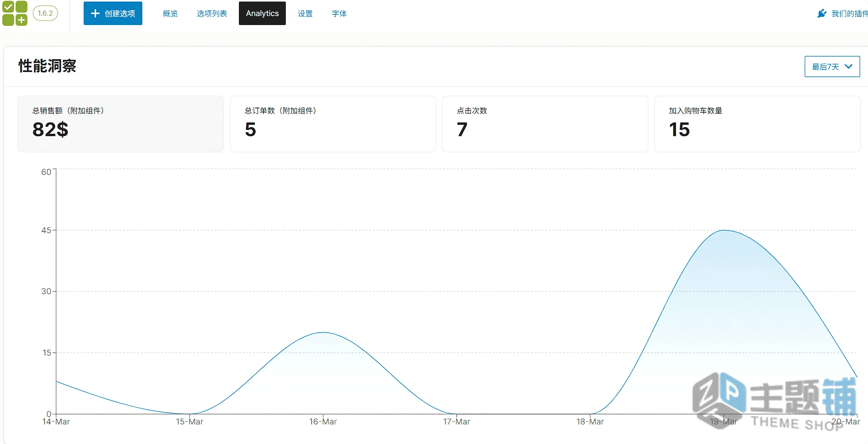The height and width of the screenshot is (444, 868).
Task: Click the plus icon in 创建选项
Action: click(x=95, y=13)
